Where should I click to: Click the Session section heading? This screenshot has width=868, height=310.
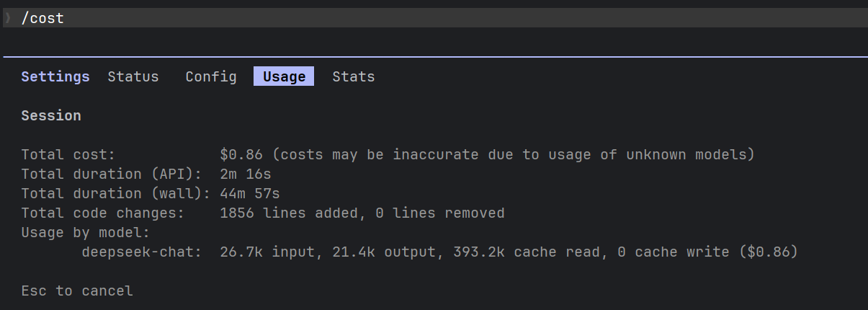tap(51, 115)
